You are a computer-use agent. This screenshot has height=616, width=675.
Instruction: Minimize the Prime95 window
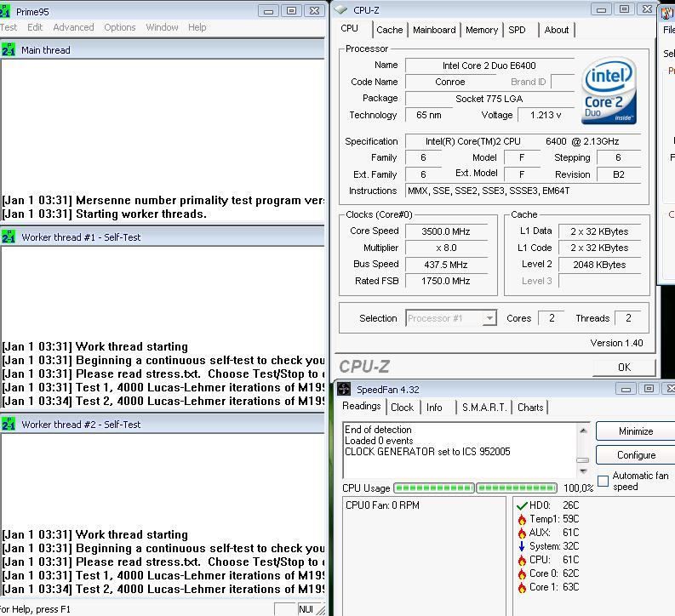[268, 11]
